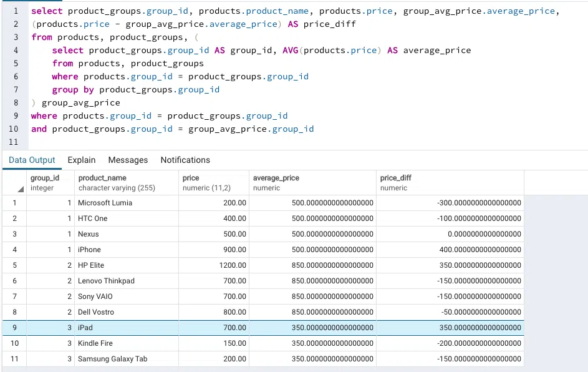Click 'AVG' function in the subquery
This screenshot has width=588, height=372.
290,51
